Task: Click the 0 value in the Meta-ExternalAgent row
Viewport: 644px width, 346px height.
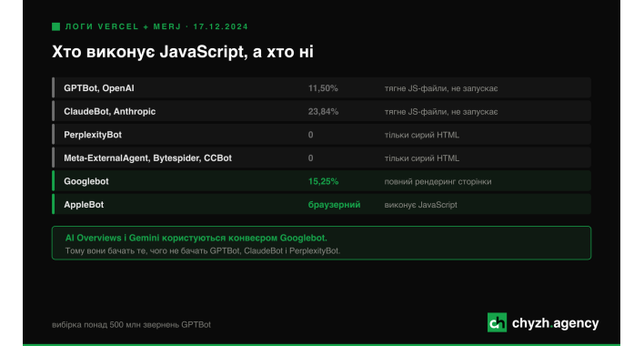Action: coord(310,158)
